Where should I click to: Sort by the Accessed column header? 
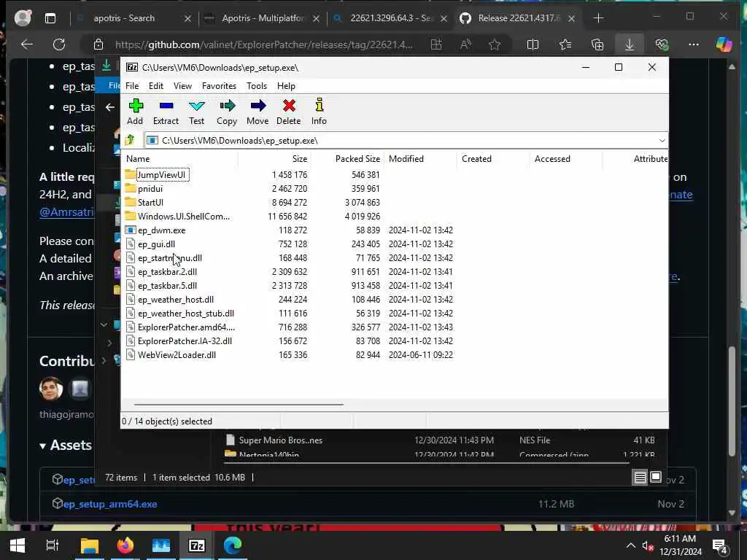pyautogui.click(x=566, y=158)
